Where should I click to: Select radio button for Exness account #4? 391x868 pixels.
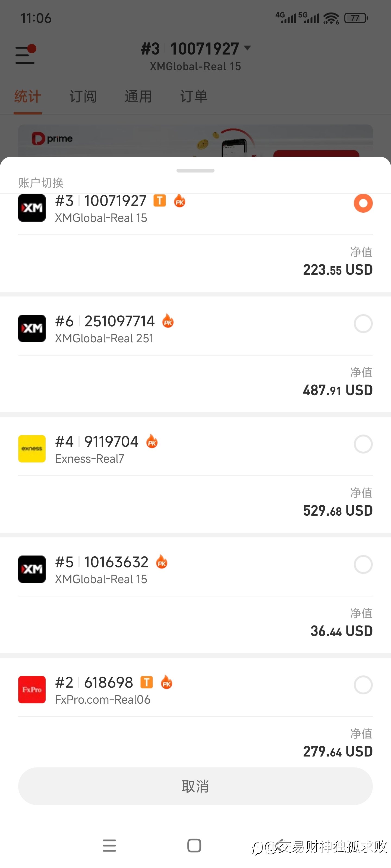coord(363,444)
